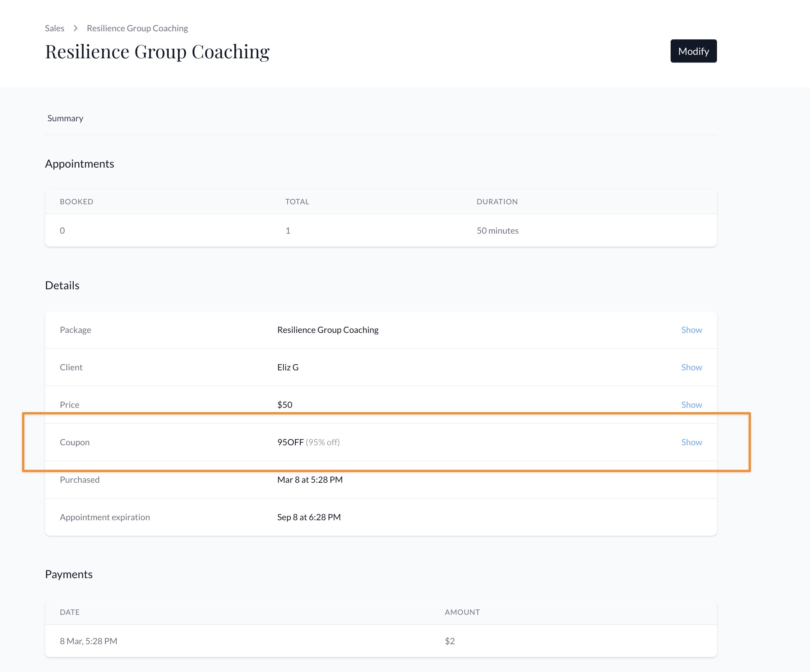Open the Sales breadcrumb link
This screenshot has height=672, width=810.
(54, 28)
